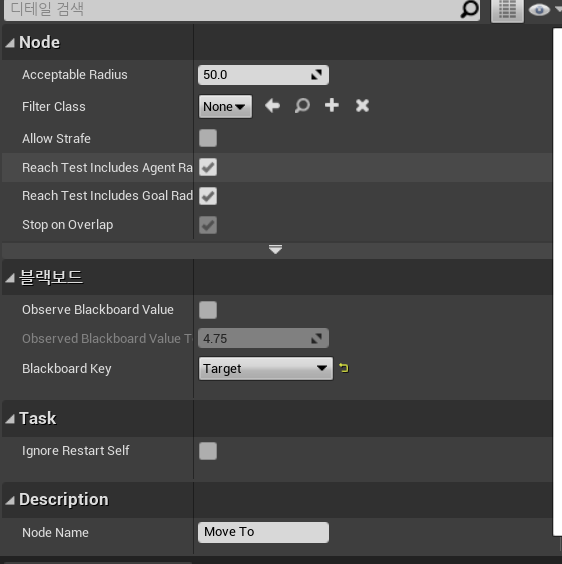Click the Allow Strafe label
This screenshot has width=562, height=564.
coord(56,138)
